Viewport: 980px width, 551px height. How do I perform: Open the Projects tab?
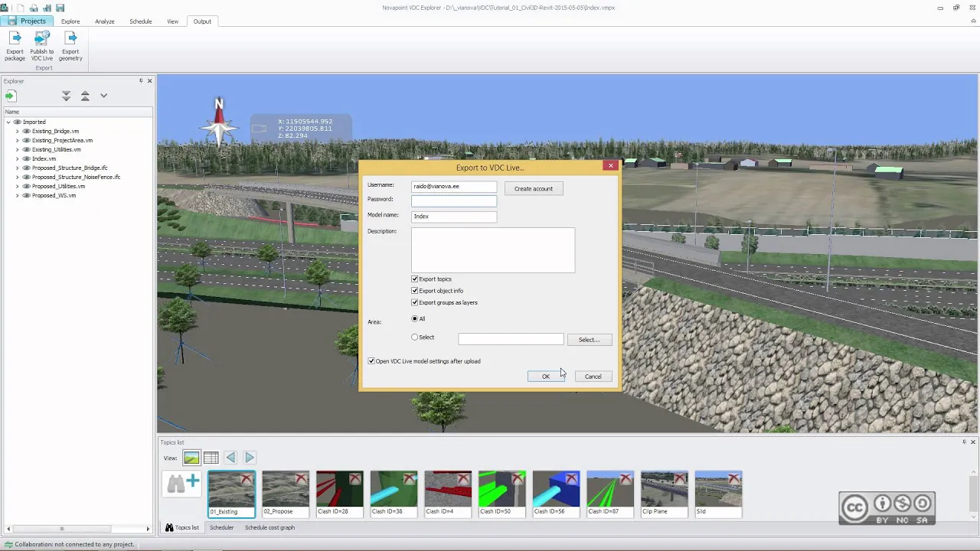click(x=26, y=21)
